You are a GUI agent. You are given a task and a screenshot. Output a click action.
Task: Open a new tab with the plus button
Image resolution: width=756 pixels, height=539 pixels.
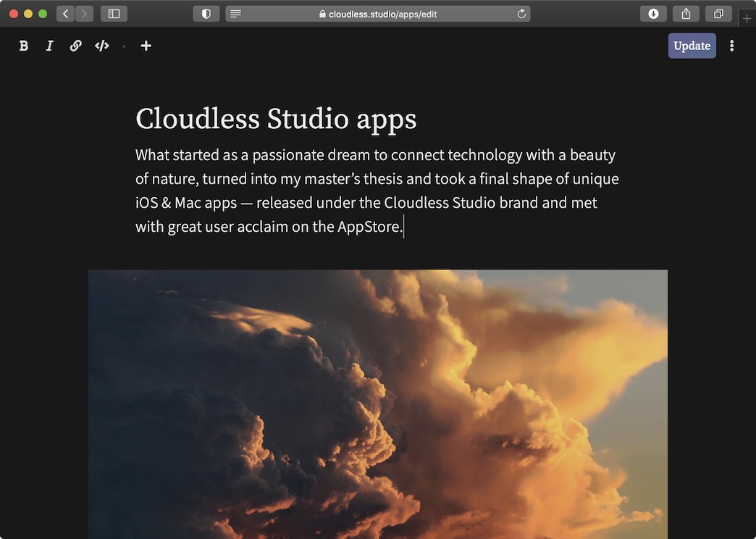tap(747, 19)
